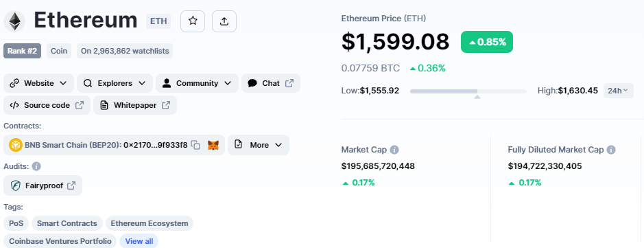Viewport: 644px width, 248px height.
Task: Click the share upload icon
Action: pos(224,21)
